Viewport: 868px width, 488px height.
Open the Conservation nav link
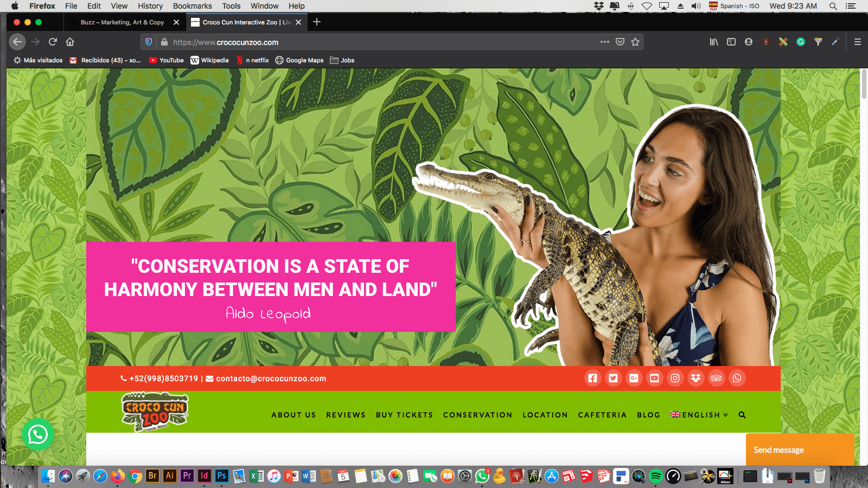[x=477, y=415]
